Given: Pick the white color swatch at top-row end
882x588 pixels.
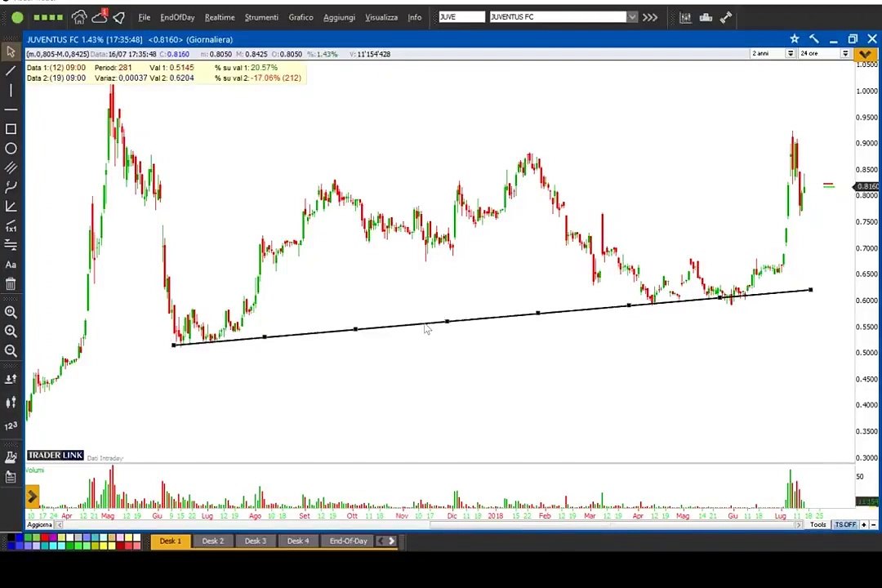Looking at the screenshot, I should point(136,538).
